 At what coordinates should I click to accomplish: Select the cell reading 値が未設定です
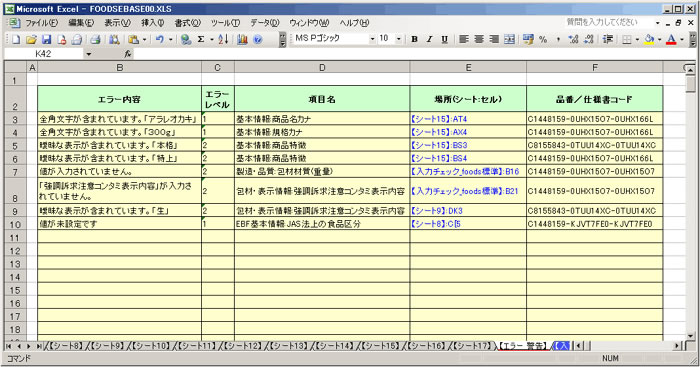[x=119, y=224]
